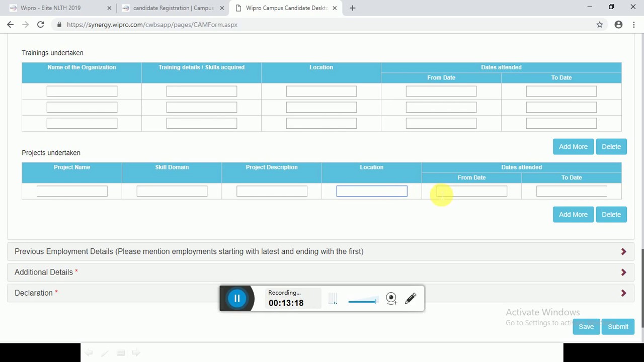Open the Chrome profile menu
Screen dimensions: 644x362
(618, 24)
